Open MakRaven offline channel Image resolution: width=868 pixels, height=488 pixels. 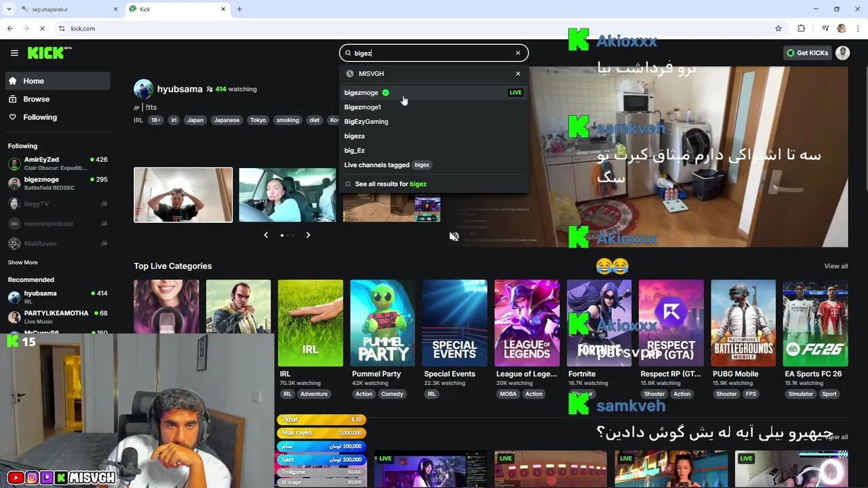coord(58,243)
